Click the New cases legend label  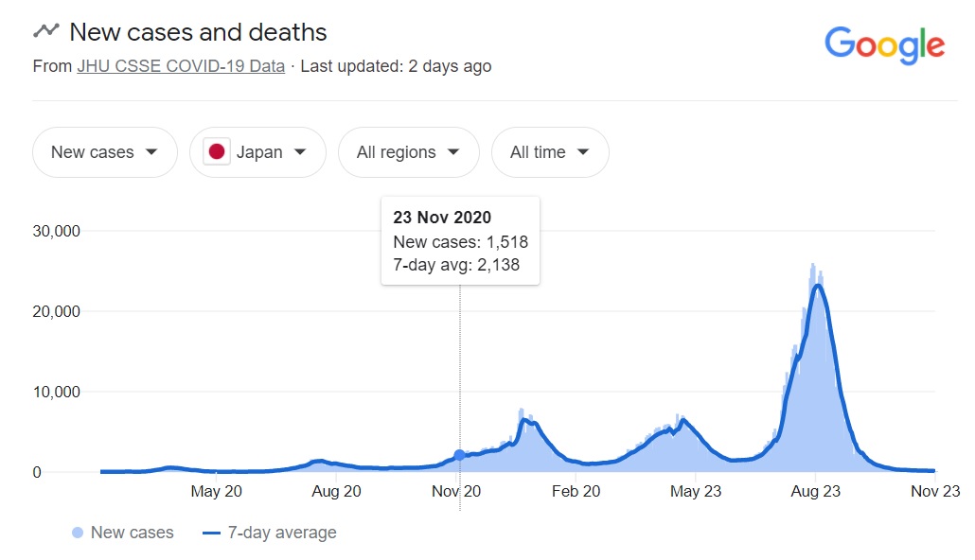coord(132,534)
